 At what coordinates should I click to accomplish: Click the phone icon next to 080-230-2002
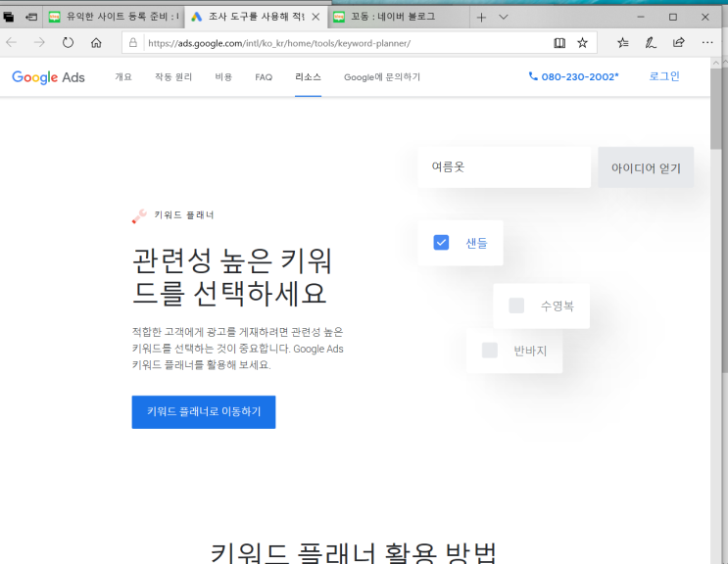coord(533,76)
